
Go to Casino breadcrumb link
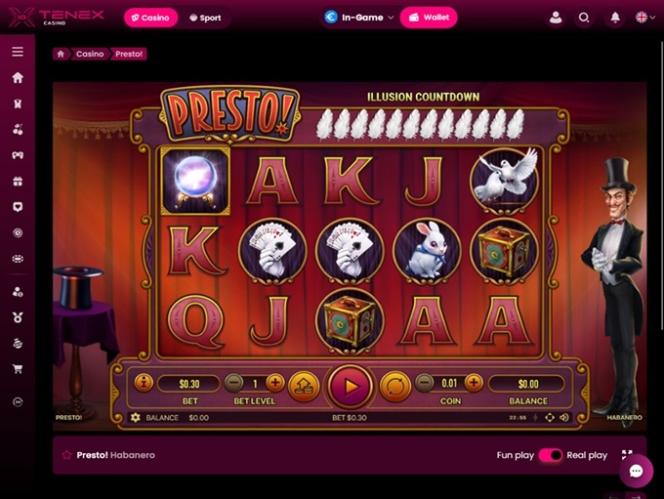coord(90,54)
